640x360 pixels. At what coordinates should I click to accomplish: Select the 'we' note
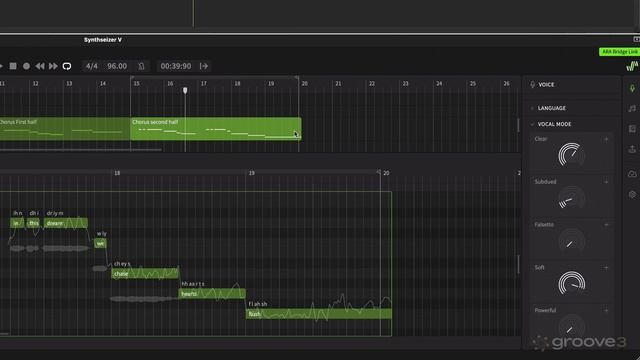click(x=100, y=243)
